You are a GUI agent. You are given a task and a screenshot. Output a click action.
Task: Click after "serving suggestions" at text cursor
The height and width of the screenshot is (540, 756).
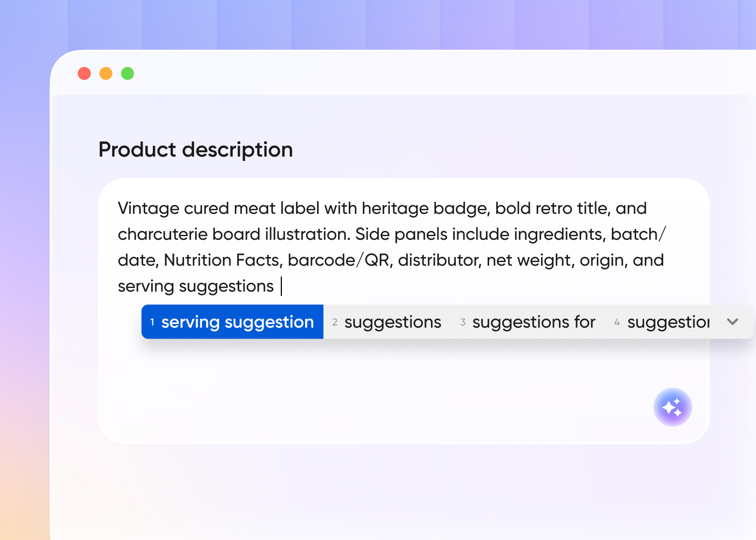281,286
